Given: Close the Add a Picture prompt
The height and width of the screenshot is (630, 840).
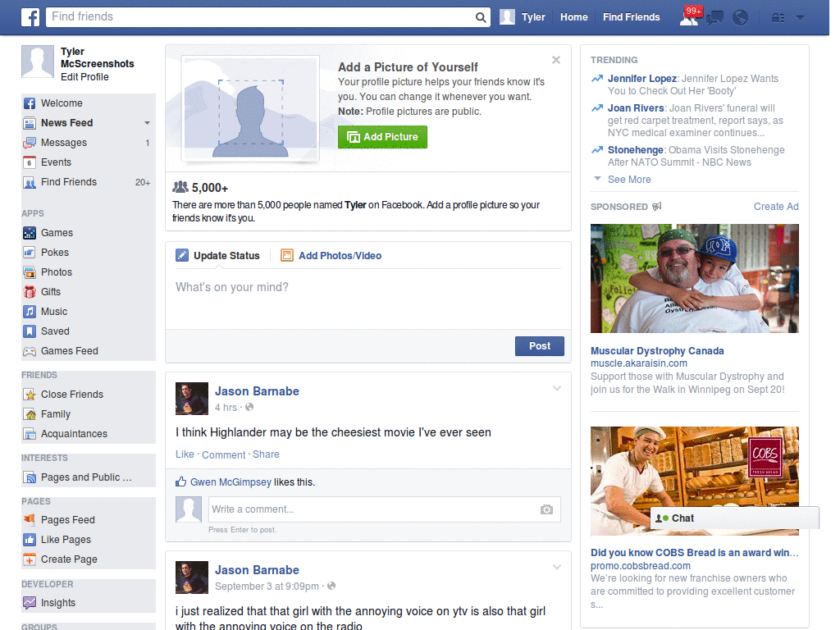Looking at the screenshot, I should coord(556,60).
